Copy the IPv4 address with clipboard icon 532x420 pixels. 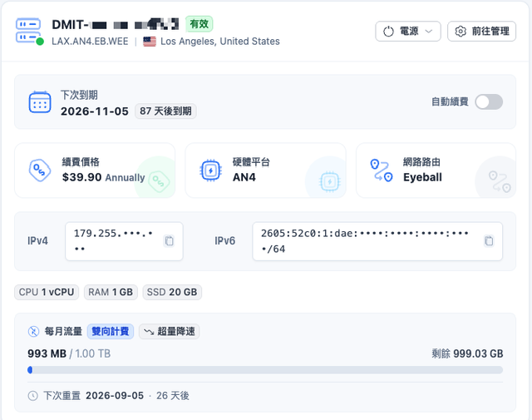click(169, 240)
